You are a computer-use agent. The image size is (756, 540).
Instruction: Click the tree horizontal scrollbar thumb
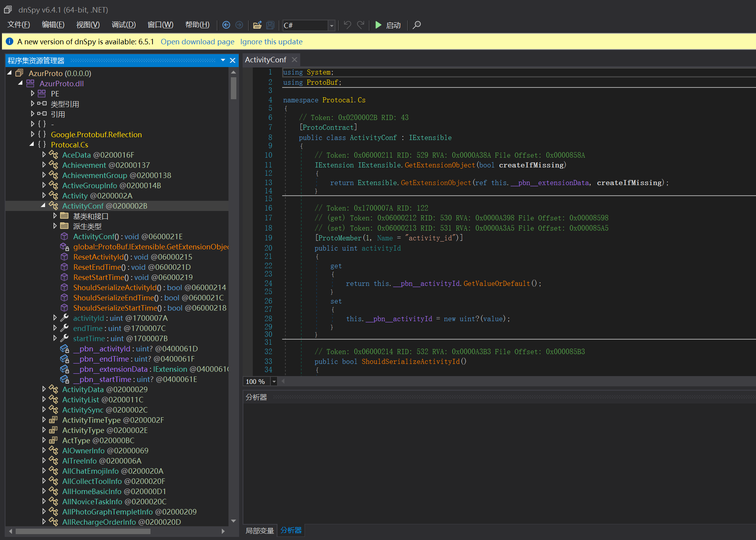coord(82,531)
